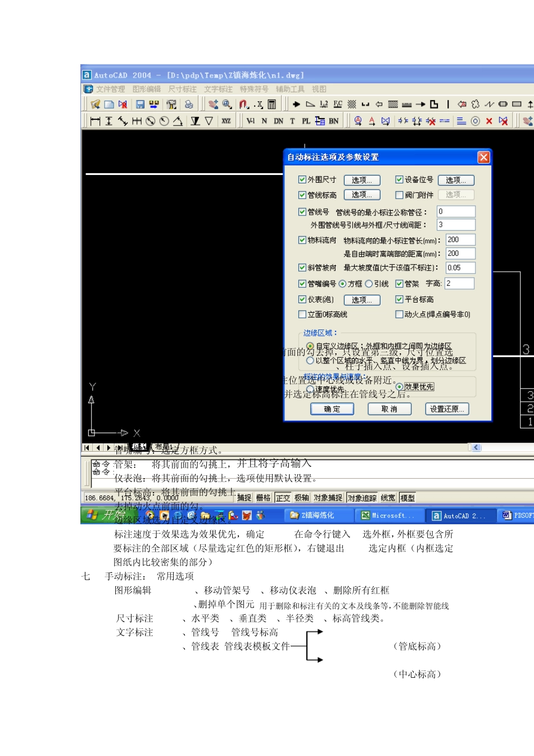Select the 方框 radio button

coord(342,283)
